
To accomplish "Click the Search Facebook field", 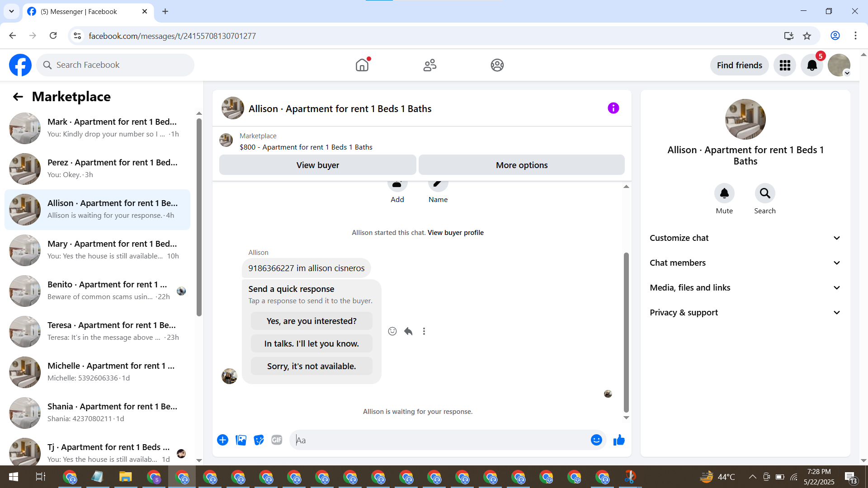I will click(115, 65).
